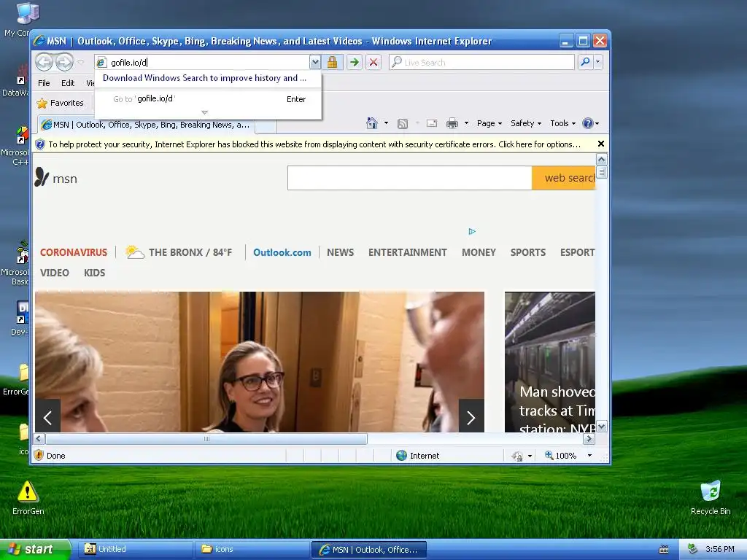Click 'Download Windows Search to improve history' link

point(204,78)
